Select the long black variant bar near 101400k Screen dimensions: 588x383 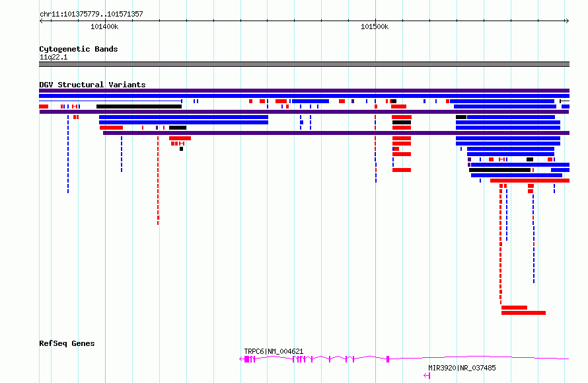(x=139, y=106)
